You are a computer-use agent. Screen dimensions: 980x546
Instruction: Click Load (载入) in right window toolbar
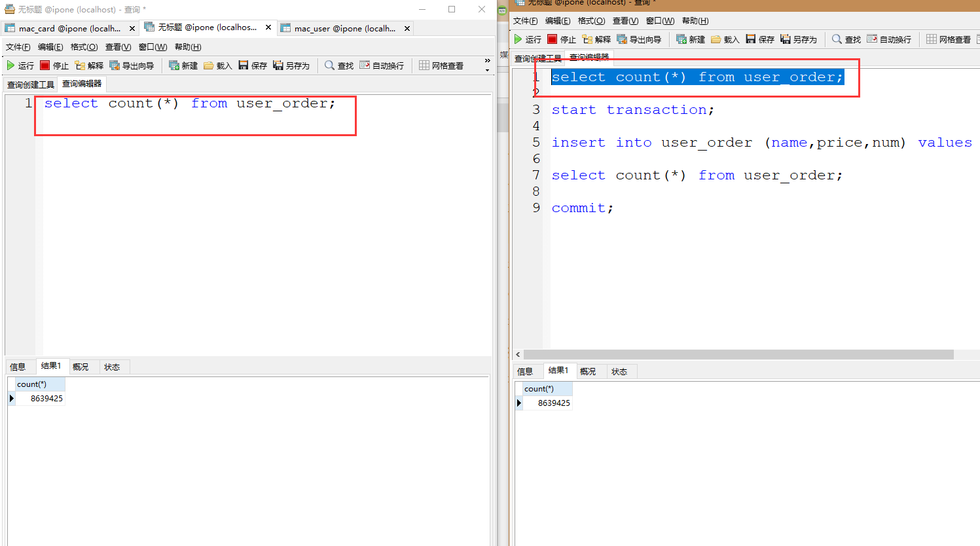click(725, 39)
